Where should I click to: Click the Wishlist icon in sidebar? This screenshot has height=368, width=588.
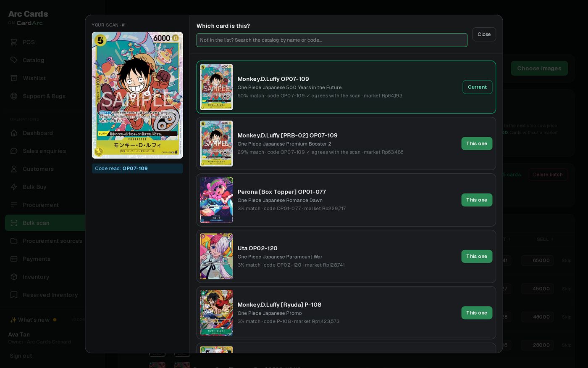point(14,78)
